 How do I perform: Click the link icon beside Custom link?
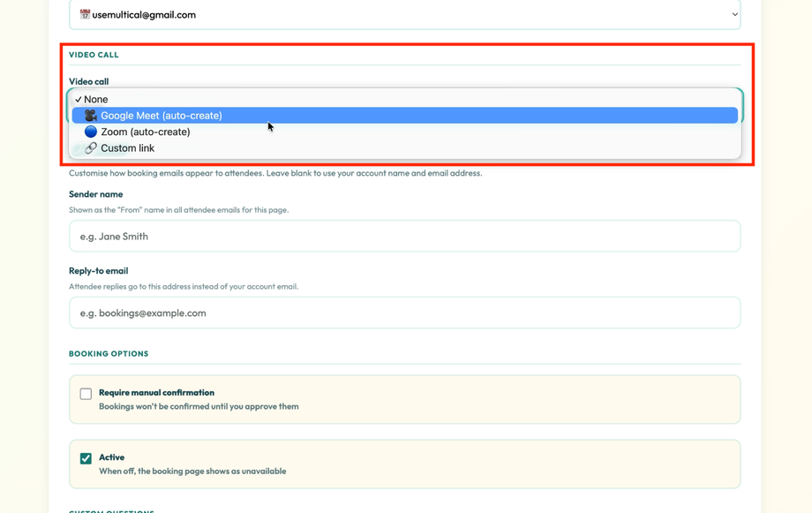[x=90, y=147]
